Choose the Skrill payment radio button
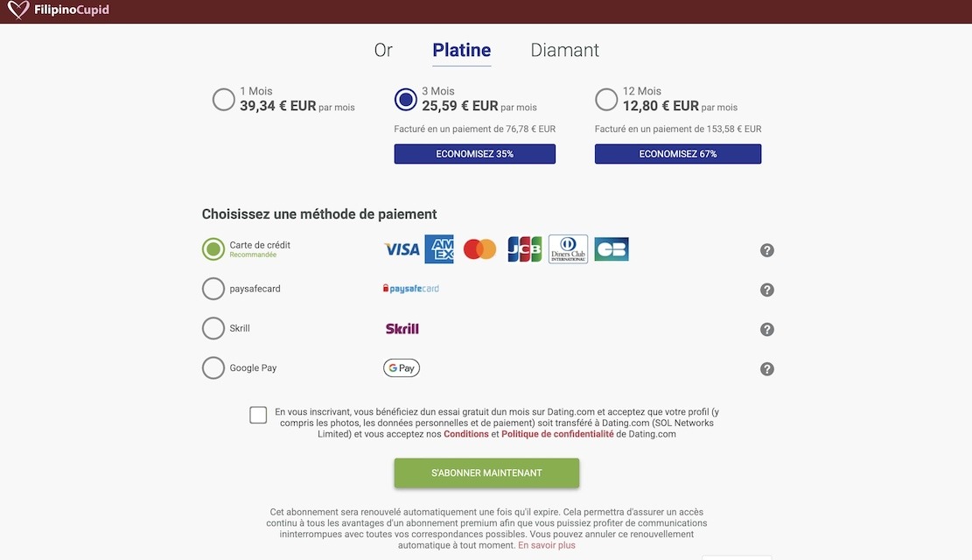This screenshot has width=972, height=560. tap(213, 328)
